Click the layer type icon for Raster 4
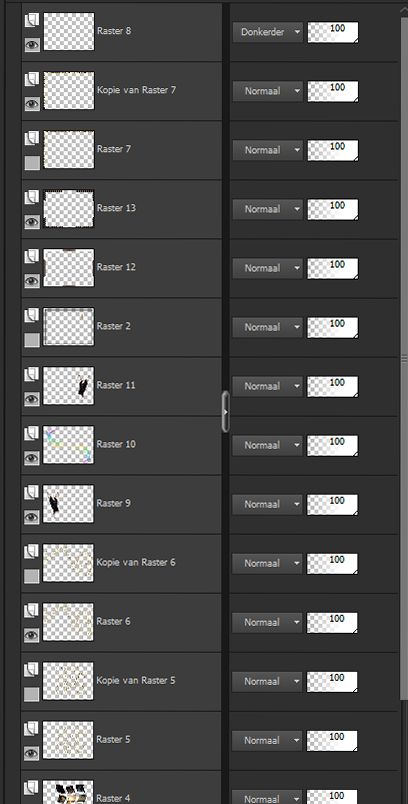 click(32, 788)
